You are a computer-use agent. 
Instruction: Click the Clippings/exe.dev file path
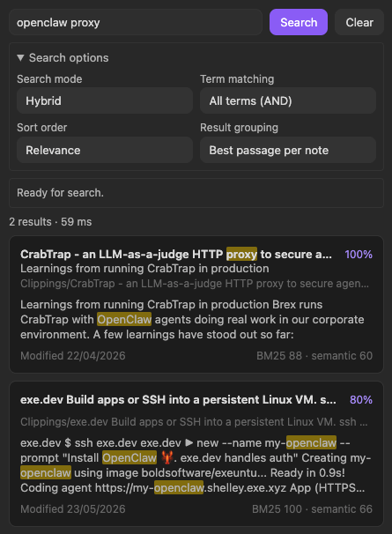tap(194, 421)
